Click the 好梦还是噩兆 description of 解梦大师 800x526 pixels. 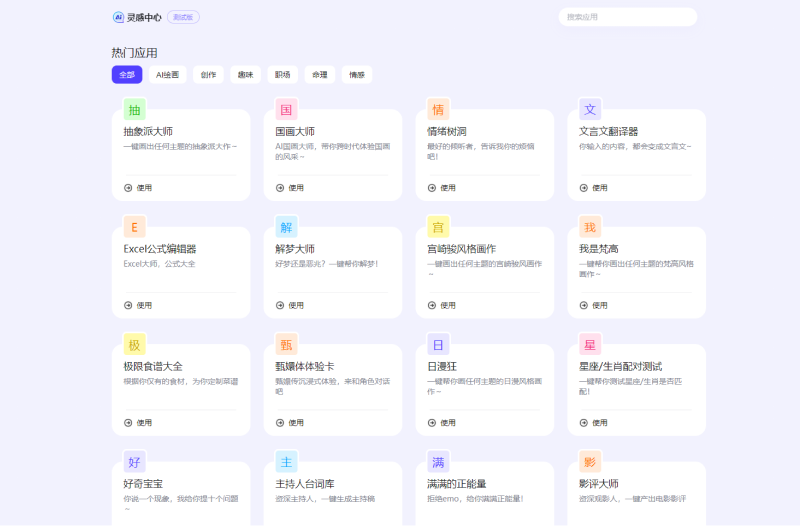(327, 264)
